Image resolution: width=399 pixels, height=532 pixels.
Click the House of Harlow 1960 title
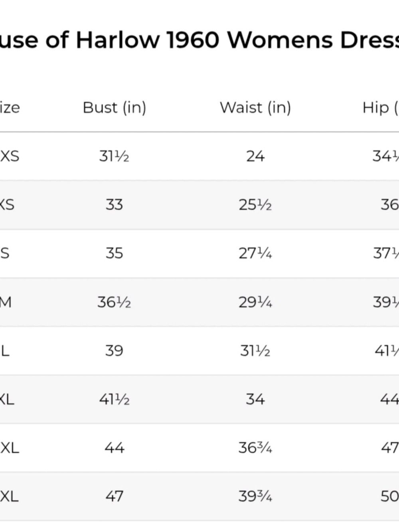[x=199, y=40]
